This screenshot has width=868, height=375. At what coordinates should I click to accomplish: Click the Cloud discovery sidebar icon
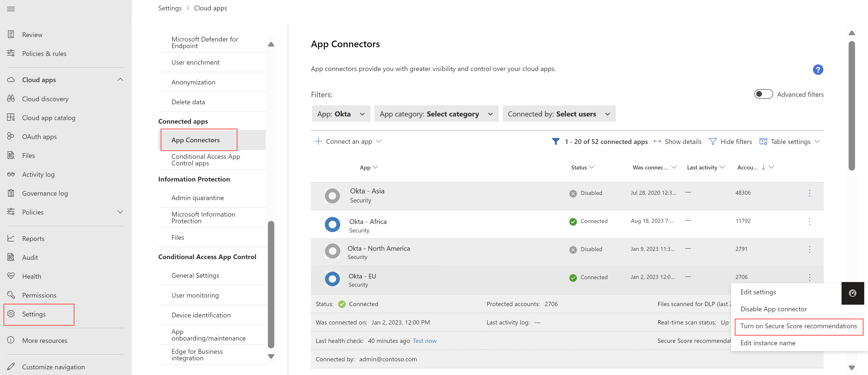click(x=11, y=98)
